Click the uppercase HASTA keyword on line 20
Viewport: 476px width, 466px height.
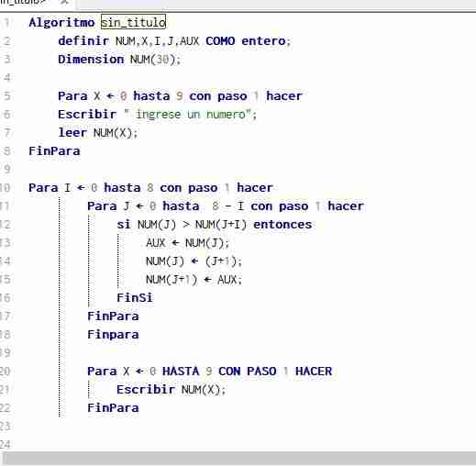pyautogui.click(x=181, y=371)
